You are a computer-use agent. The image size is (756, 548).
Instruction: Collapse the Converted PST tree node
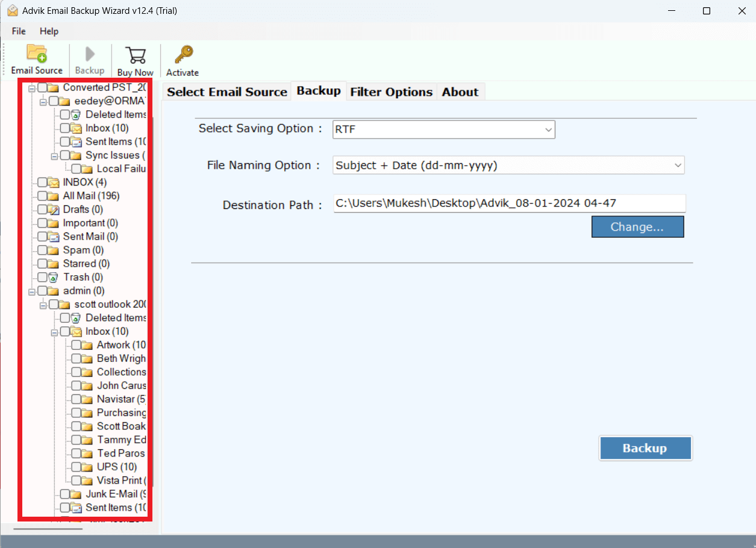point(32,88)
